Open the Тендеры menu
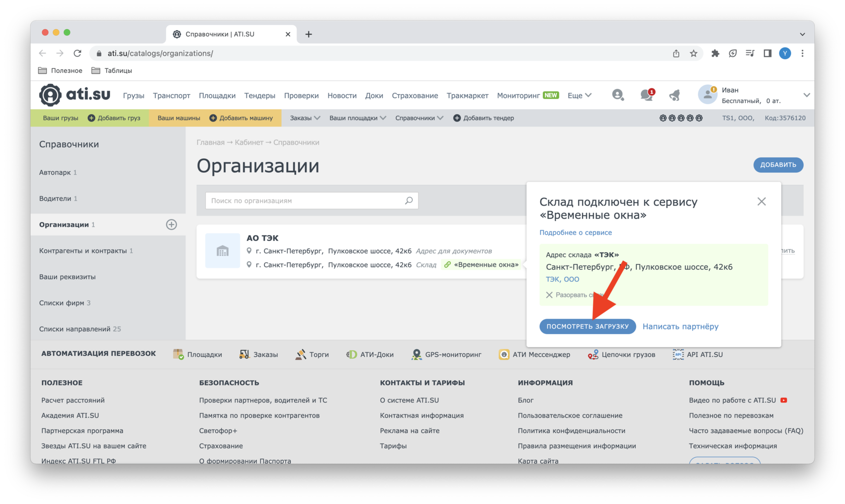This screenshot has height=504, width=845. [260, 95]
